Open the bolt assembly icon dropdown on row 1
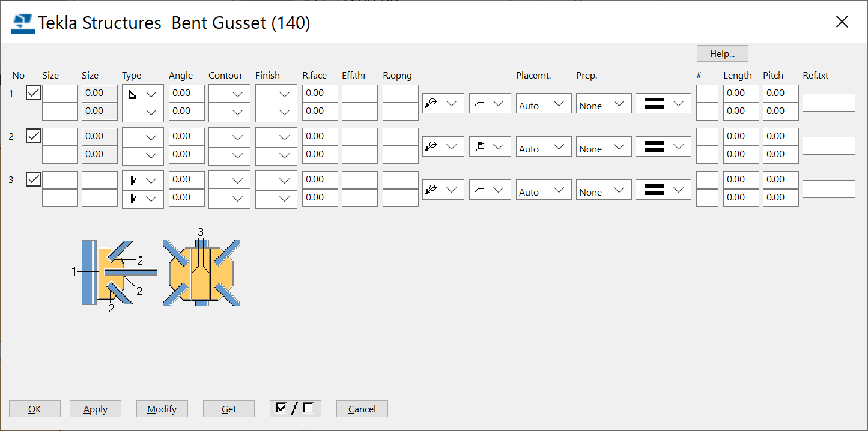This screenshot has height=431, width=868. click(x=663, y=103)
